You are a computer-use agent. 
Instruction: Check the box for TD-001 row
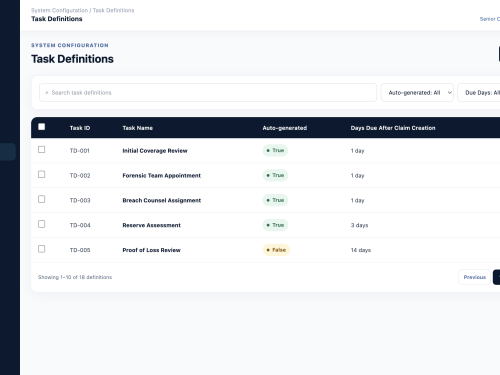pyautogui.click(x=42, y=150)
